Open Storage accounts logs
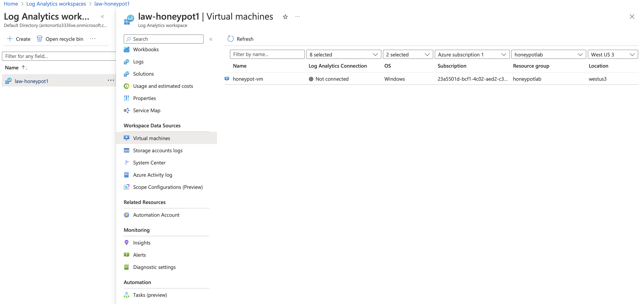 [157, 150]
